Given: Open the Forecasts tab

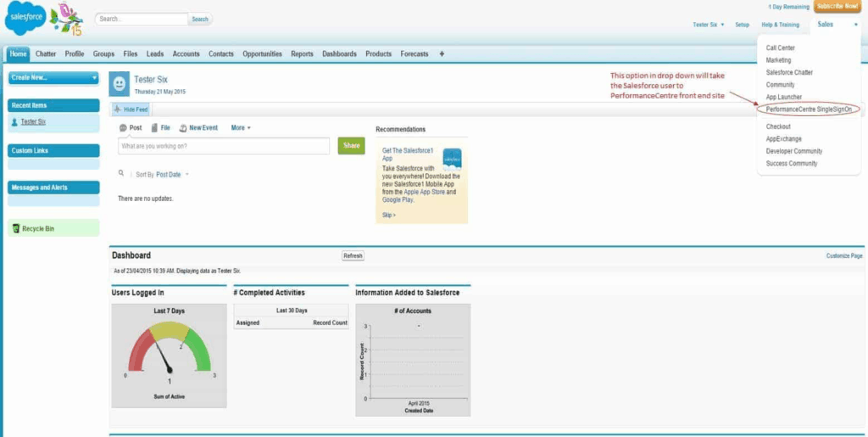Looking at the screenshot, I should coord(415,53).
